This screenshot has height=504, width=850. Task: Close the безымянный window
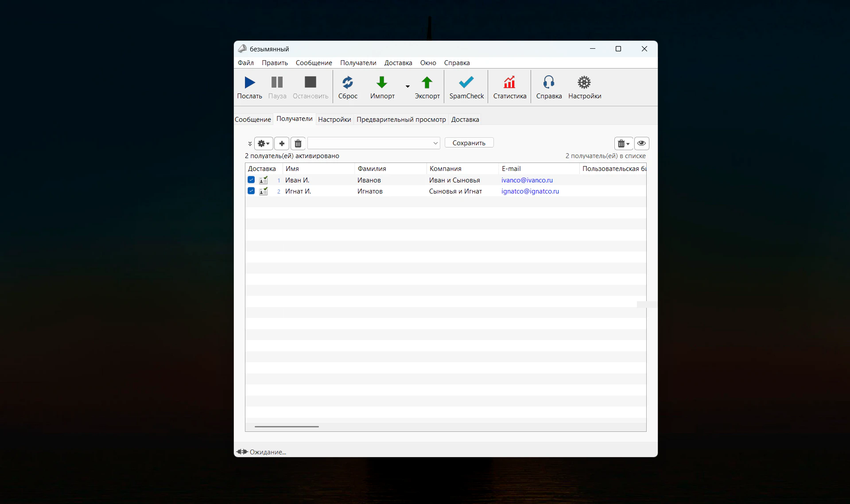coord(644,49)
